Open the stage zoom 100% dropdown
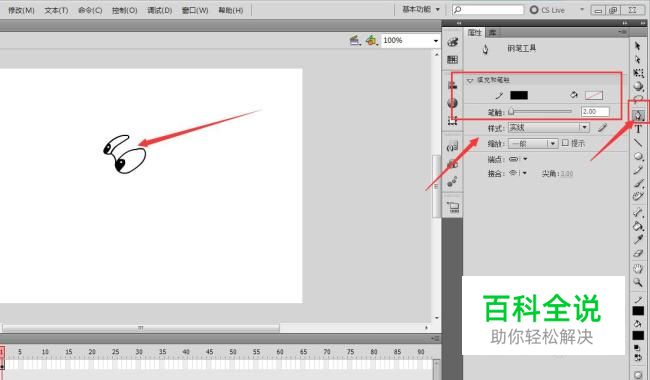Viewport: 650px width, 380px height. (x=436, y=41)
